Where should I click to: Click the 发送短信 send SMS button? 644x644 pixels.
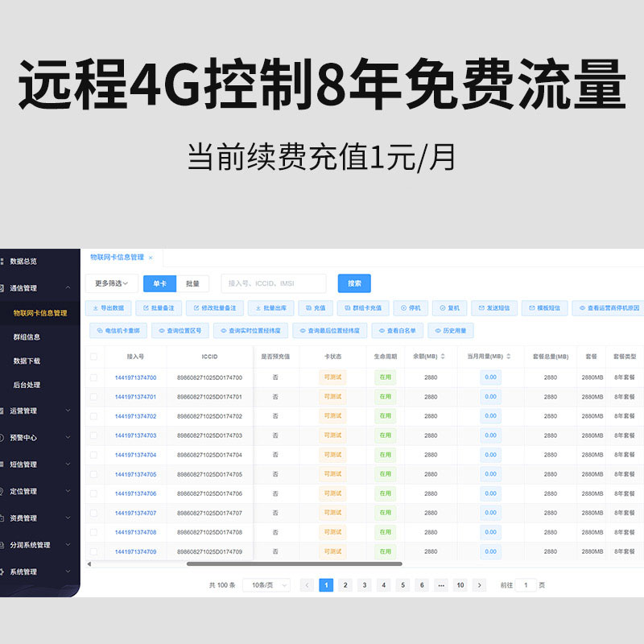click(493, 308)
